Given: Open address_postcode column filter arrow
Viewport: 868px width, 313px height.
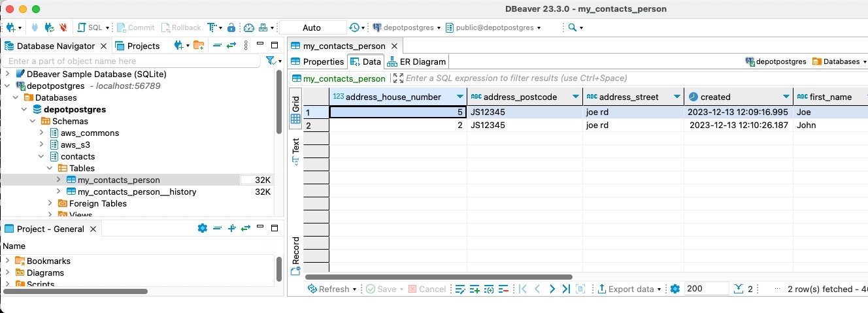Looking at the screenshot, I should click(576, 97).
